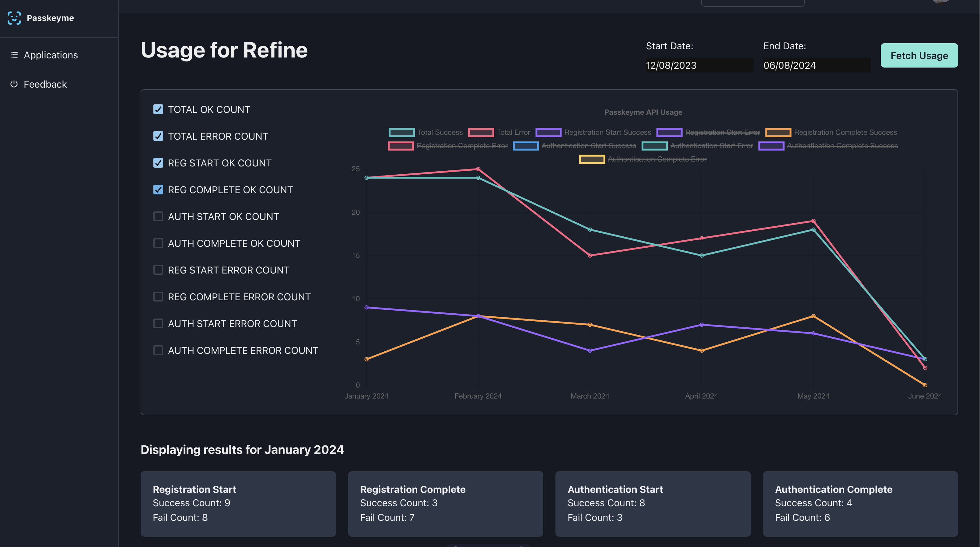The image size is (980, 547).
Task: Click the 'End Date:' label
Action: 785,46
